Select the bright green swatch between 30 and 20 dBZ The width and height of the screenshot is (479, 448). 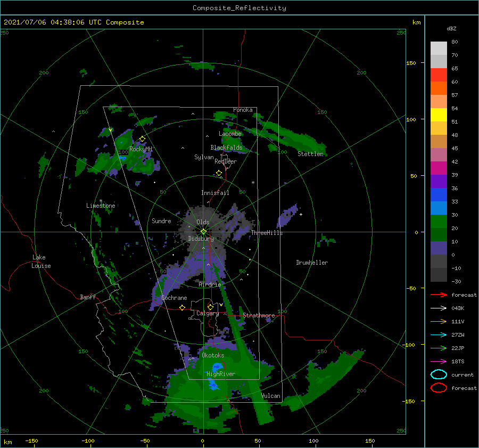tap(439, 222)
